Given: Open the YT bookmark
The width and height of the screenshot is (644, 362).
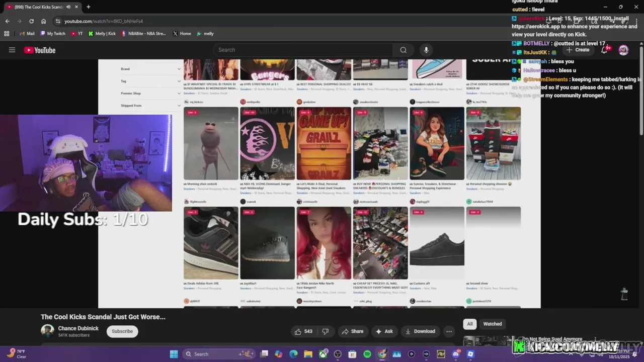Looking at the screenshot, I should tap(76, 34).
